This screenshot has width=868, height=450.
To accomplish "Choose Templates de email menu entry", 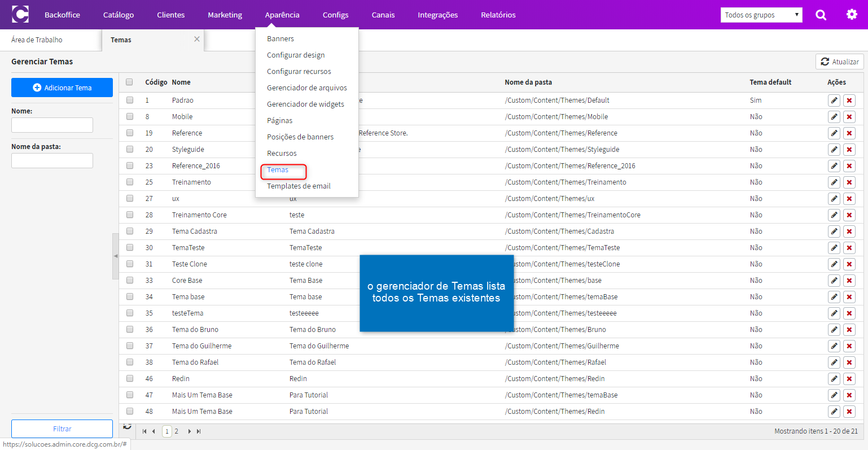I will tap(299, 186).
